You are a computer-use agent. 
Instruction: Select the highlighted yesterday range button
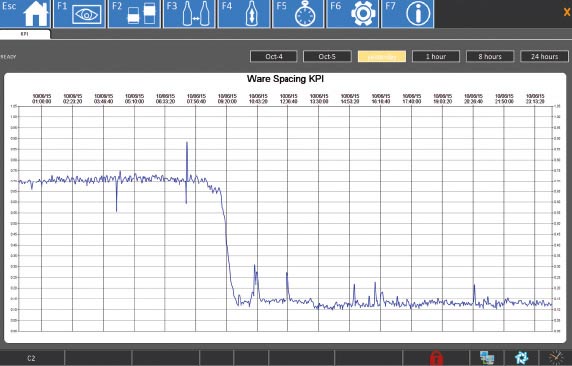(x=382, y=57)
